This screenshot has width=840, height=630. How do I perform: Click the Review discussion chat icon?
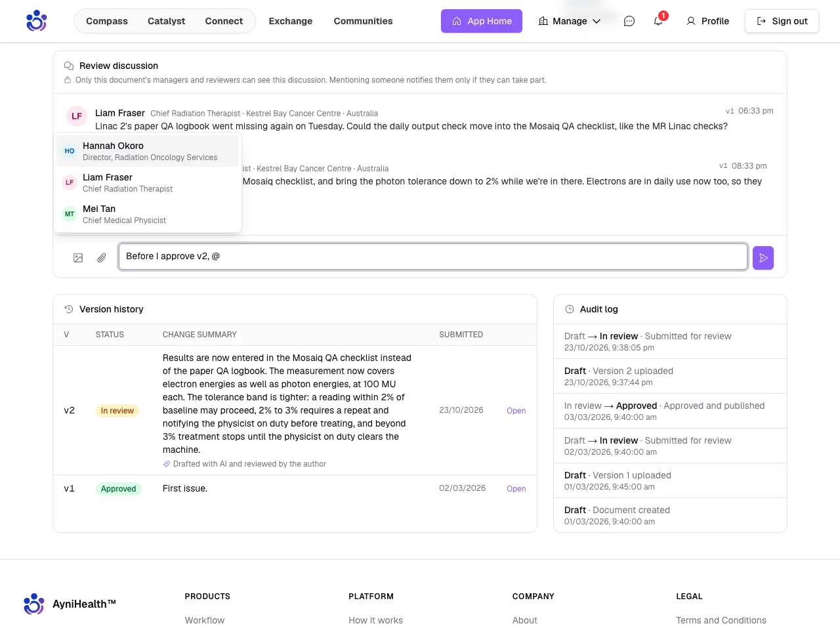[x=68, y=66]
